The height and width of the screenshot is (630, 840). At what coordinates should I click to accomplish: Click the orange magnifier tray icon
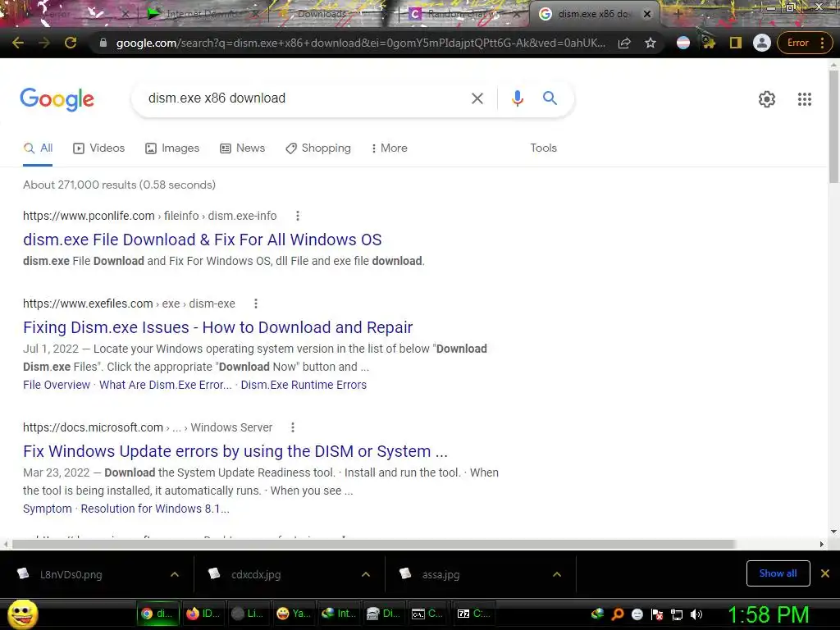pyautogui.click(x=617, y=615)
